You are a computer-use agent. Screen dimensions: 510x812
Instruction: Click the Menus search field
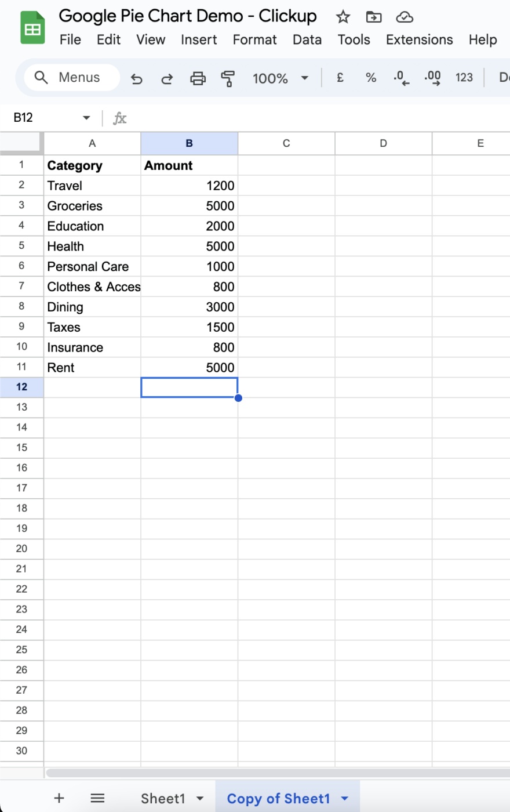(x=72, y=78)
